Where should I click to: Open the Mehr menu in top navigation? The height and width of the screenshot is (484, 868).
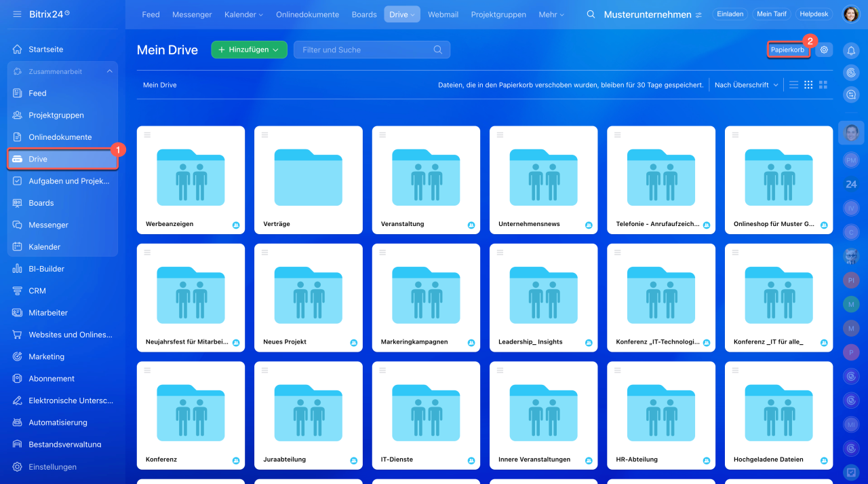[x=551, y=14]
